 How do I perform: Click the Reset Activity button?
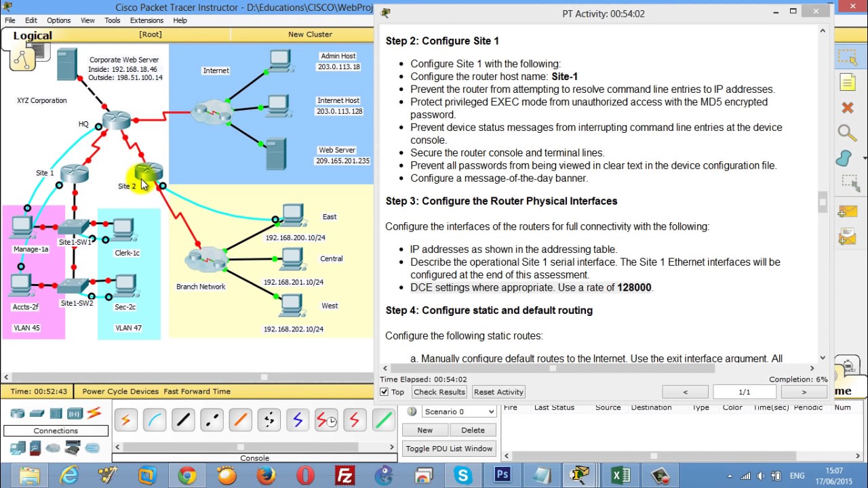click(x=498, y=392)
